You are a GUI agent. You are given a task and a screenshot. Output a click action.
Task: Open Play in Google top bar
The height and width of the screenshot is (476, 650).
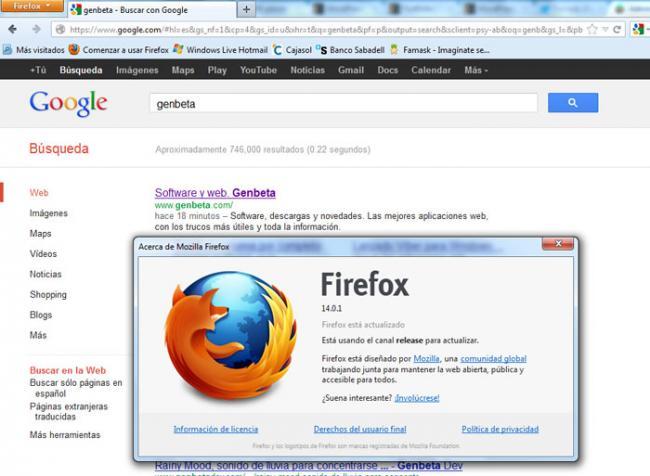(x=217, y=70)
